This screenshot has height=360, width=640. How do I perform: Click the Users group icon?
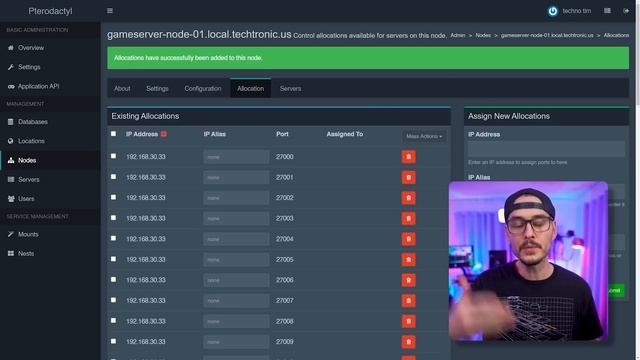point(11,199)
